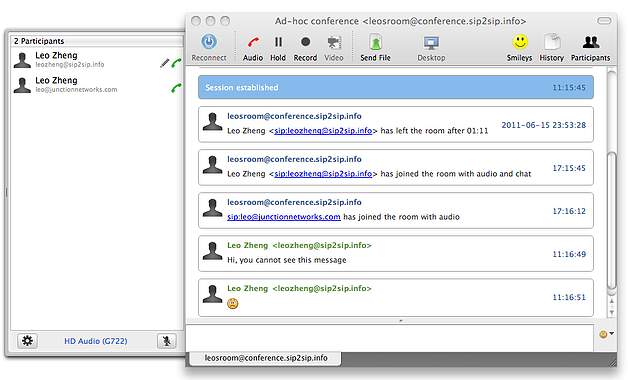Select participant Leo Zheng leozheng@sip2sip.info
The image size is (628, 380).
click(97, 60)
